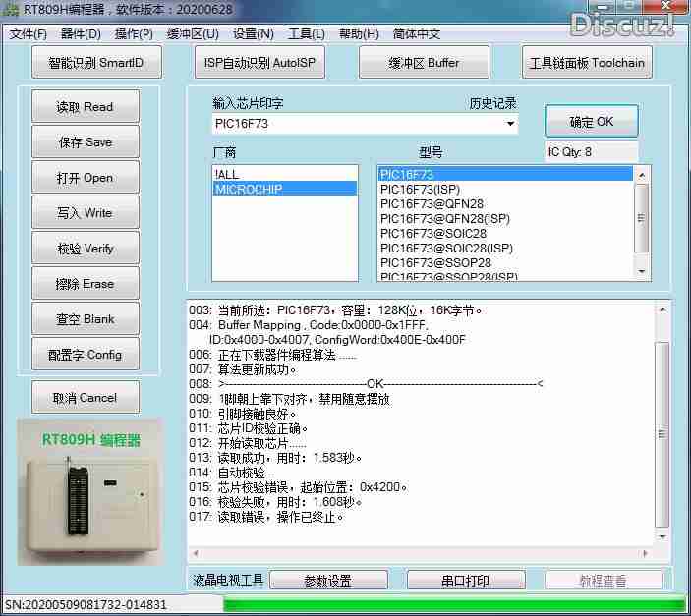The image size is (691, 616).
Task: Open the 缓冲区 Buffer button
Action: coord(424,63)
